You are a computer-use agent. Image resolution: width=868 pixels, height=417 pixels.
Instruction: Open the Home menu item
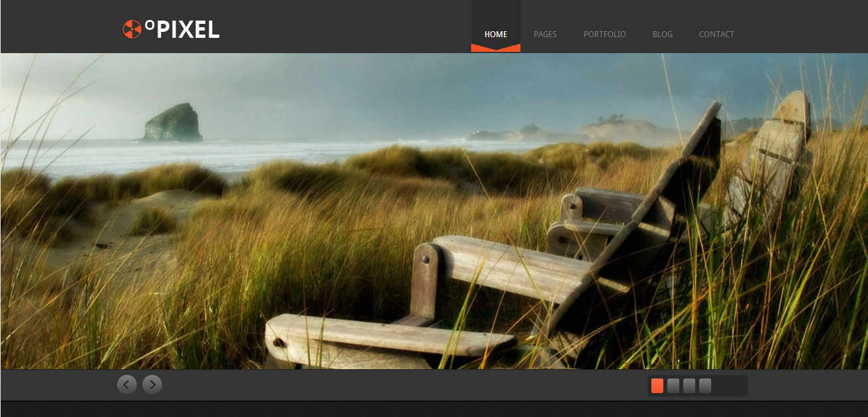coord(496,34)
